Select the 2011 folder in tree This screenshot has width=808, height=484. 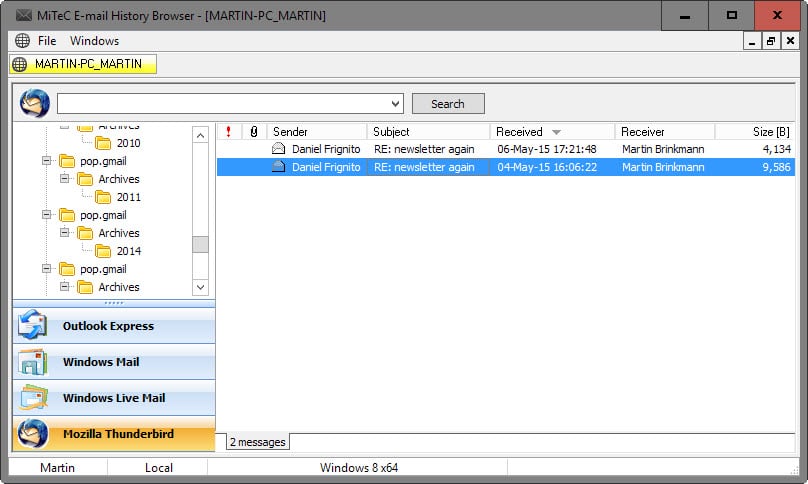click(x=128, y=197)
